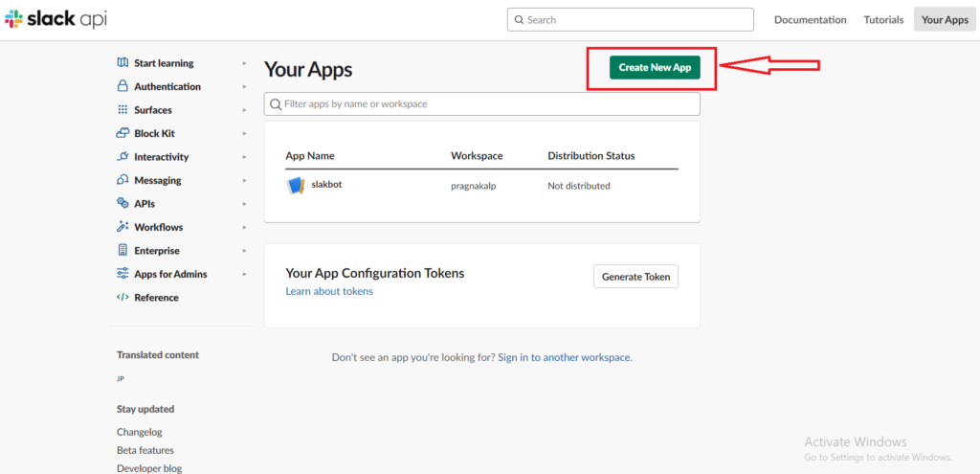Select the Your Apps tab
Viewport: 980px width, 474px height.
coord(945,20)
